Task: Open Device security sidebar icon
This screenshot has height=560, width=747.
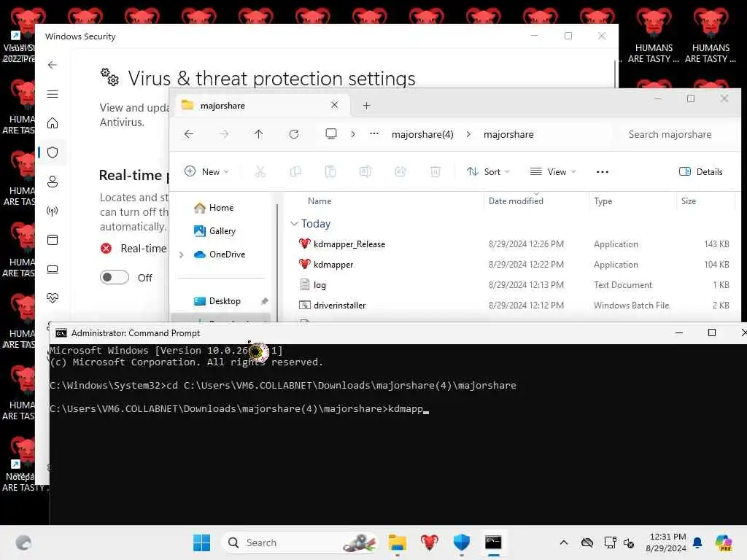Action: (53, 269)
